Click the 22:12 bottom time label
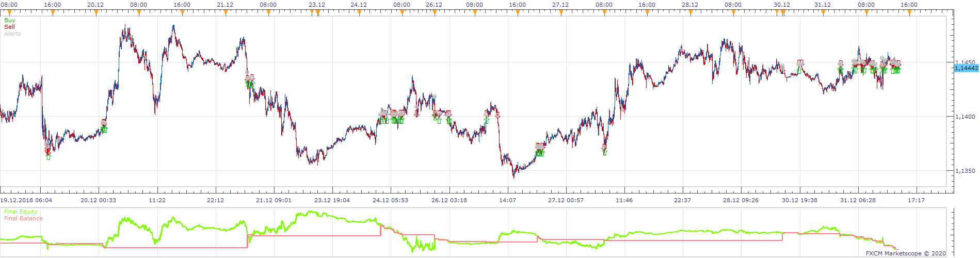This screenshot has height=258, width=980. click(x=215, y=200)
